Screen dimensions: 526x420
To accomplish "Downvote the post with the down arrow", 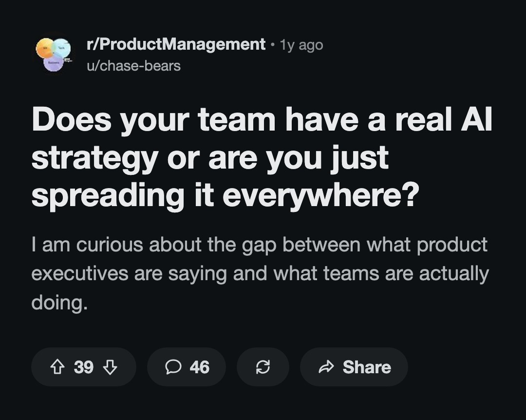I will [x=110, y=367].
